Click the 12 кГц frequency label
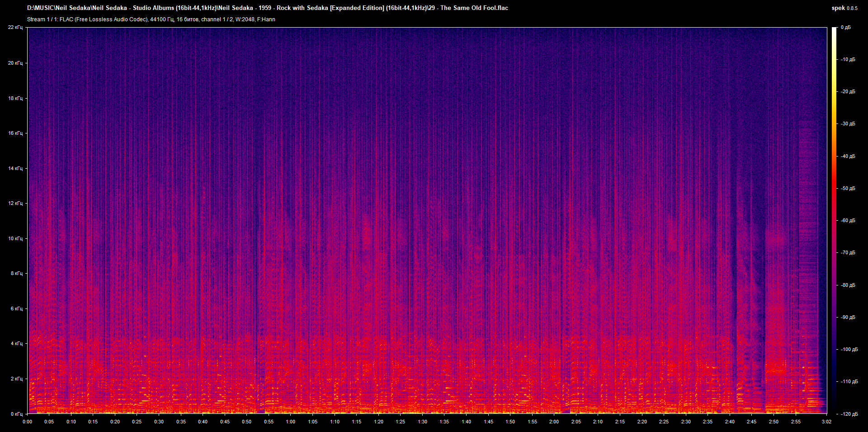This screenshot has height=432, width=868. (15, 203)
